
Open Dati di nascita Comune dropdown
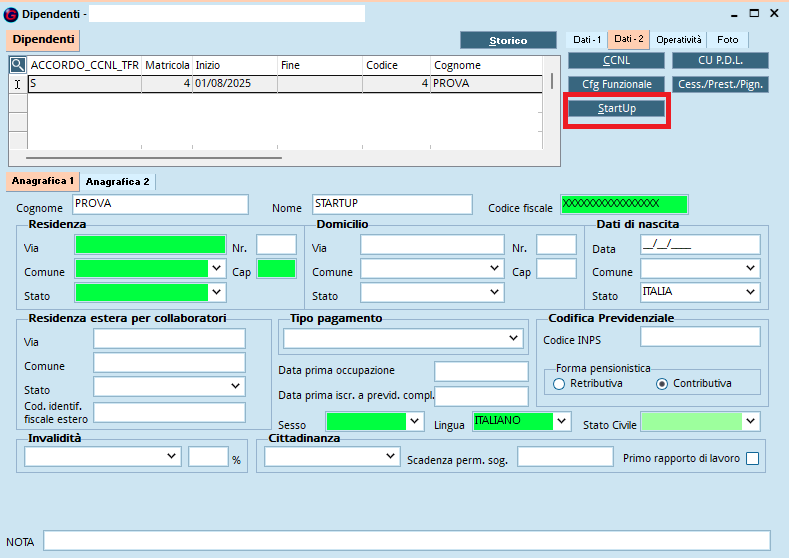750,268
